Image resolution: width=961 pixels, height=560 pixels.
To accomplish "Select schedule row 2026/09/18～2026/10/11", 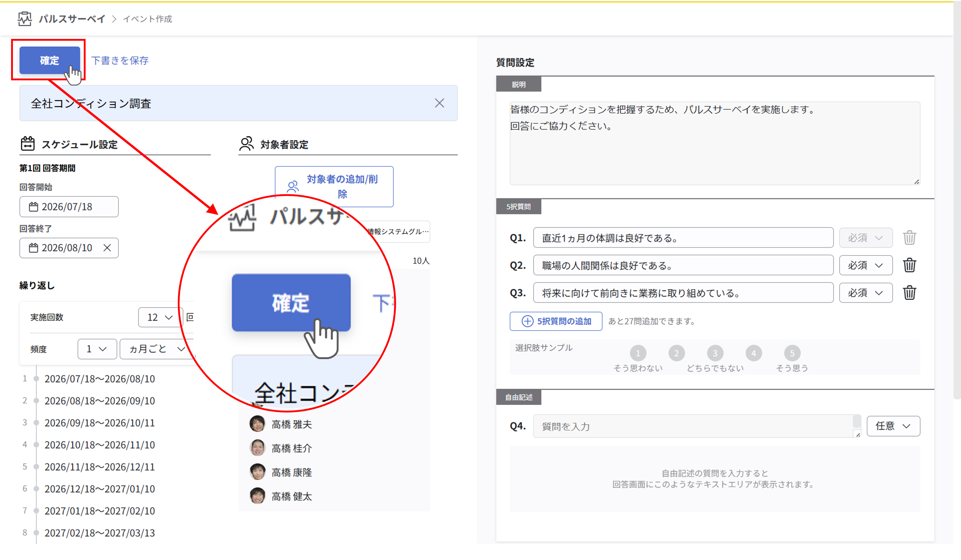I will (100, 423).
